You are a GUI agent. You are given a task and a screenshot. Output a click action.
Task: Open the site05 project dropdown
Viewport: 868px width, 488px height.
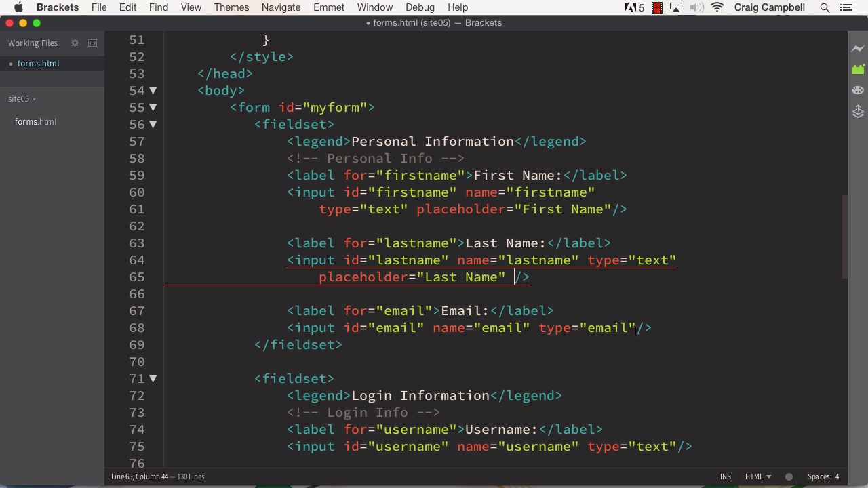tap(22, 99)
